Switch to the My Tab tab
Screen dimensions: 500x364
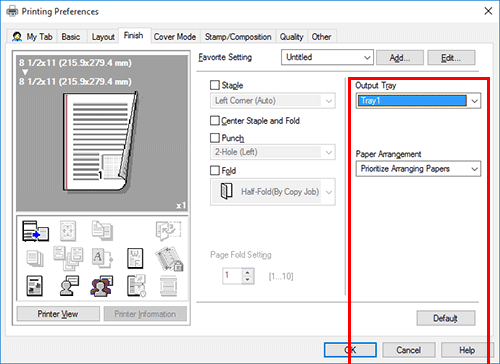pos(32,37)
